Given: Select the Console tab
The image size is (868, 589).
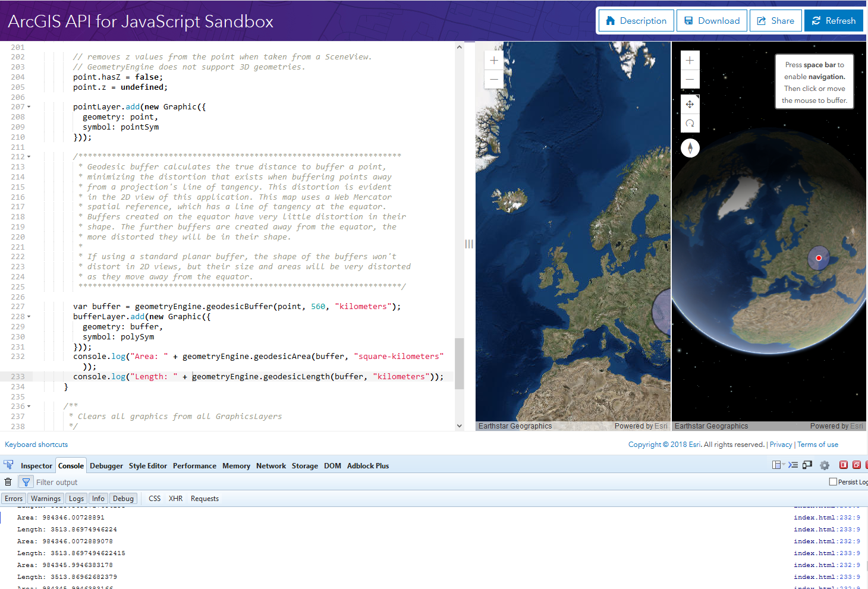Looking at the screenshot, I should pyautogui.click(x=71, y=466).
